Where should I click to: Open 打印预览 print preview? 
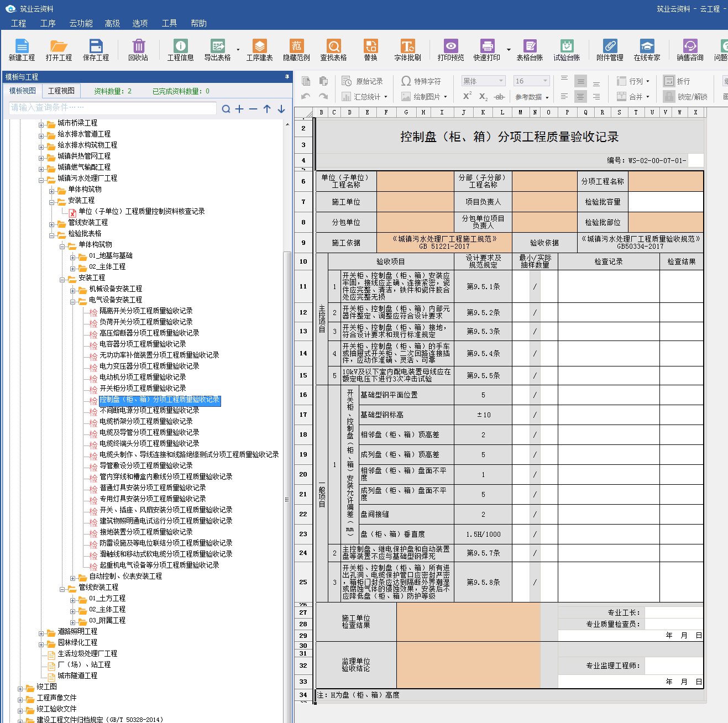[x=451, y=50]
